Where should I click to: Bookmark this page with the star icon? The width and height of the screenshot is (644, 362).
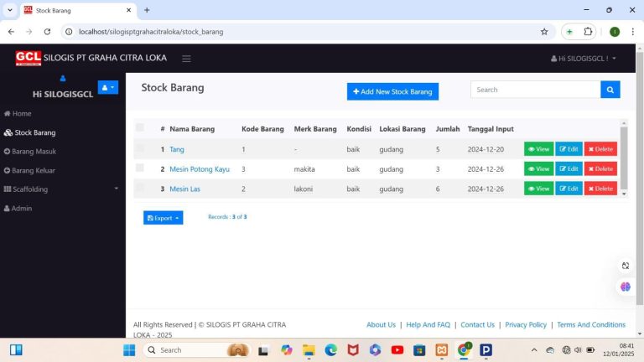(x=544, y=32)
